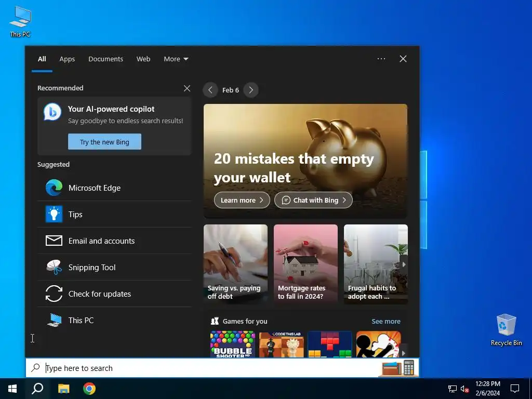This screenshot has height=399, width=532.
Task: Click the Bing copilot chat icon
Action: 52,112
